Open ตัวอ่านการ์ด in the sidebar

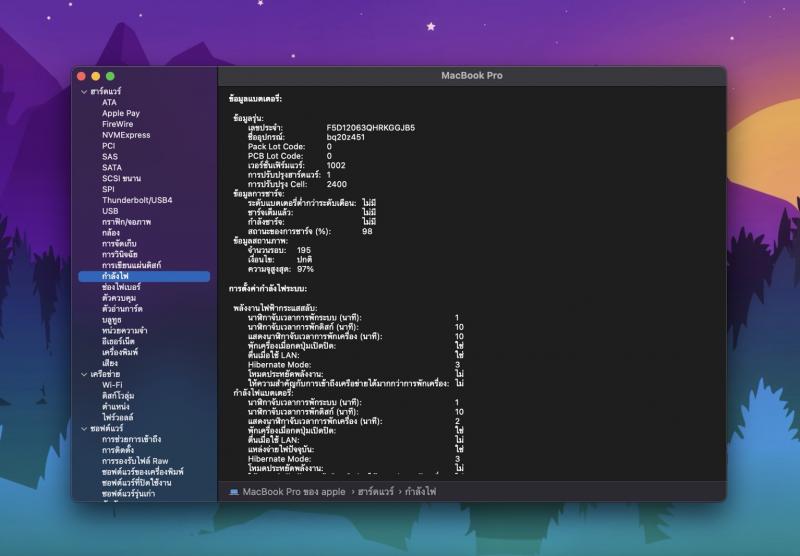(x=122, y=309)
